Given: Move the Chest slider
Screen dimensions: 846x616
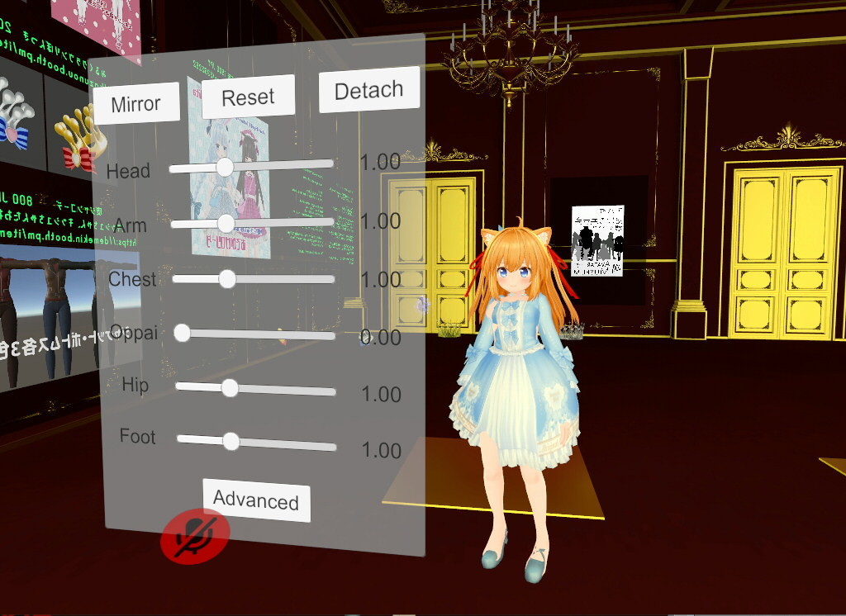Looking at the screenshot, I should [x=226, y=279].
